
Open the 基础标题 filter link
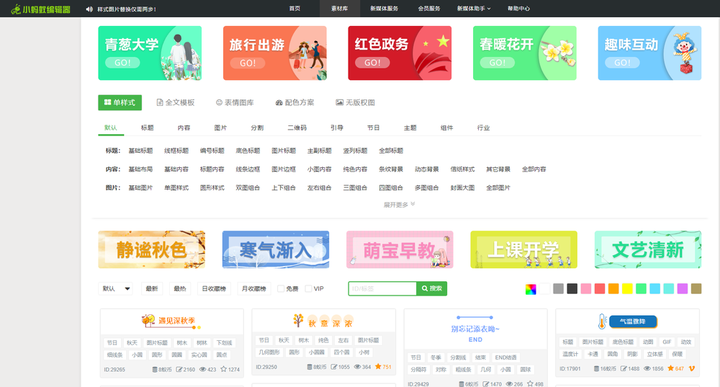click(141, 151)
